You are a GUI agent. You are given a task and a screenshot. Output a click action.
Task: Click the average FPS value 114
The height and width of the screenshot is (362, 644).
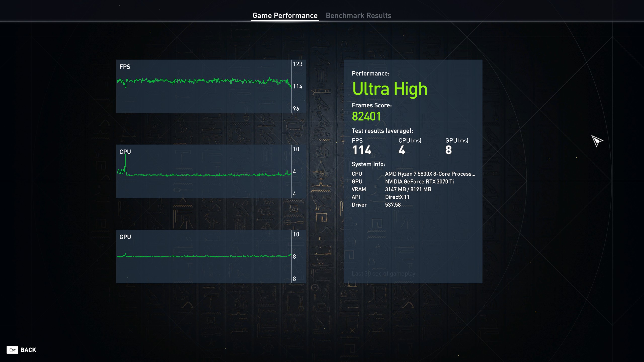361,150
